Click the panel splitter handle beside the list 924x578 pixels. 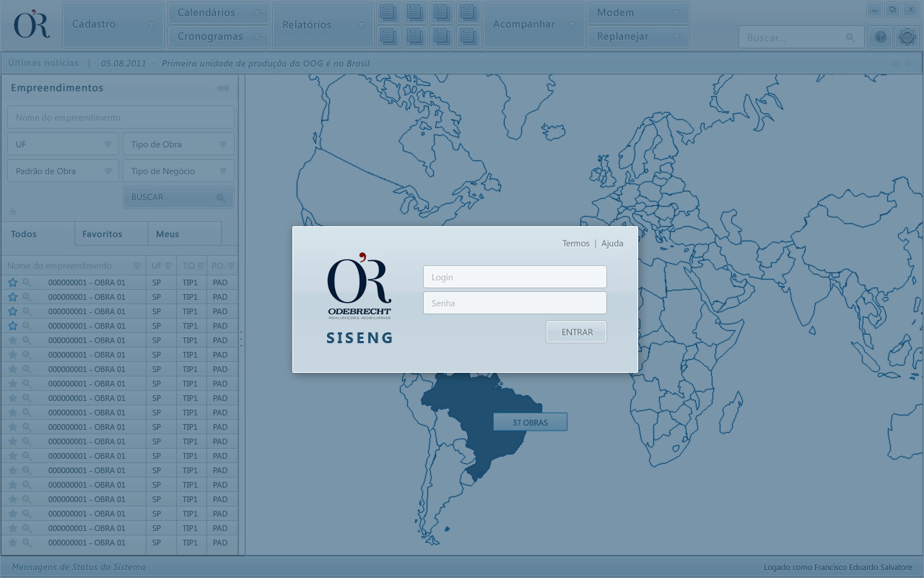pos(241,339)
